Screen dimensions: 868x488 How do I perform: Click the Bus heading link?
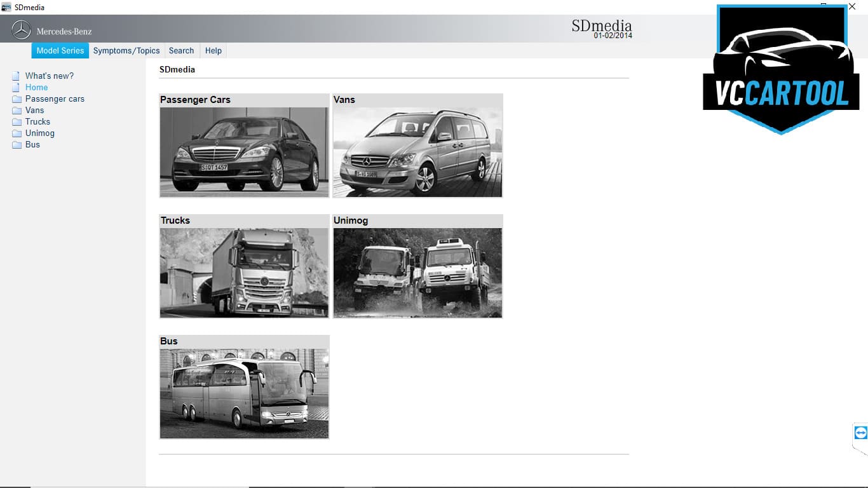click(x=169, y=341)
